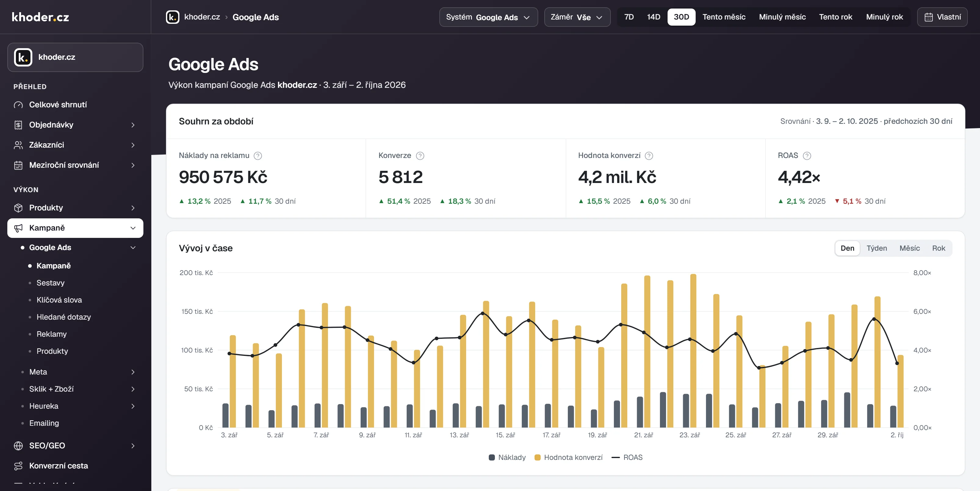Viewport: 980px width, 491px height.
Task: Click the Konverzní cesta route icon
Action: coord(18,465)
